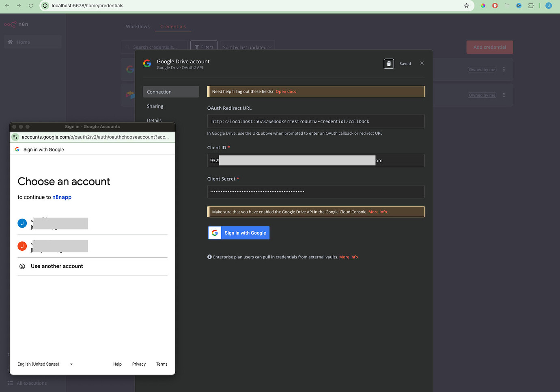The width and height of the screenshot is (560, 392).
Task: Click the trash icon to delete the credential
Action: point(388,63)
